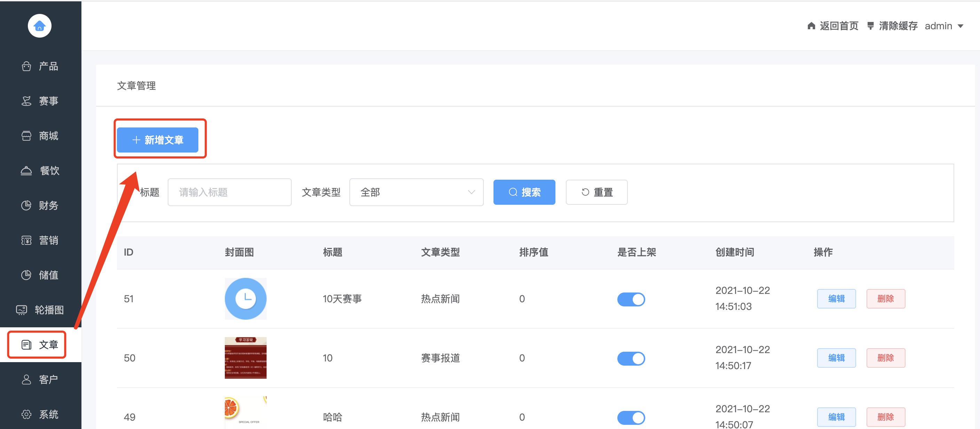Open the 财务 sidebar menu
This screenshot has height=429, width=980.
pyautogui.click(x=40, y=205)
